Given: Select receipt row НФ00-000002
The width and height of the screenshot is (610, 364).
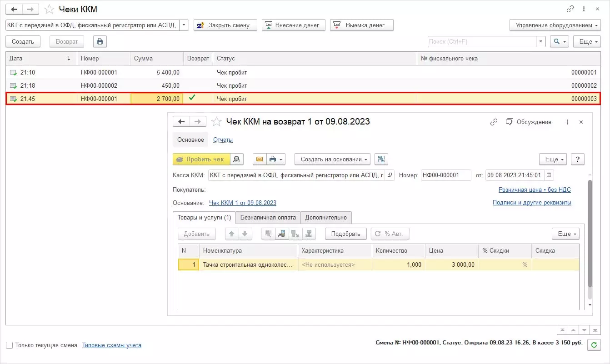Looking at the screenshot, I should 303,85.
